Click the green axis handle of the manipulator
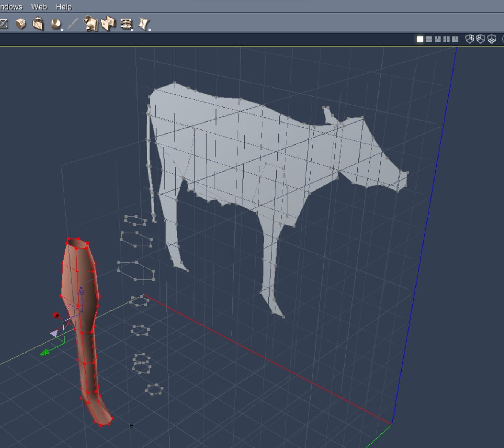 (45, 352)
